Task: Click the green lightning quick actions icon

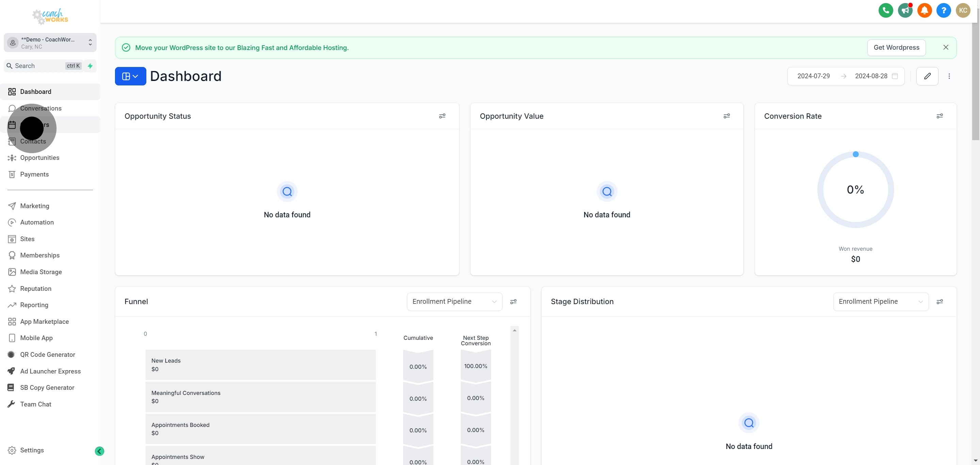Action: coord(90,66)
